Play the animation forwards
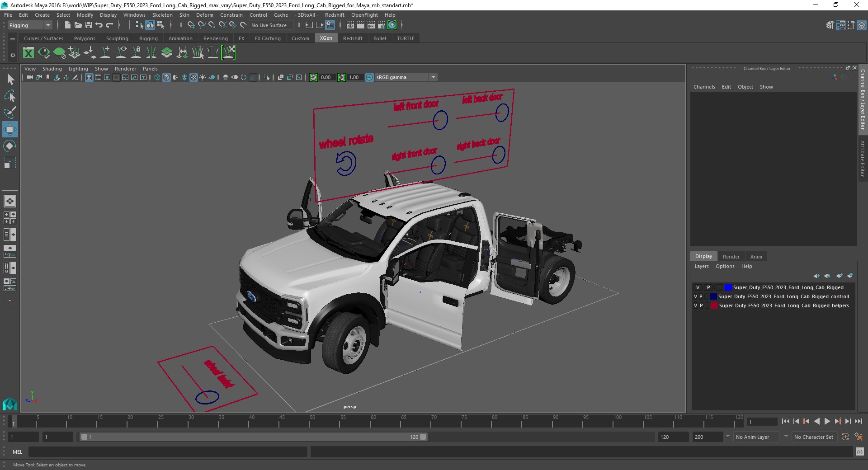The width and height of the screenshot is (868, 470). 827,421
